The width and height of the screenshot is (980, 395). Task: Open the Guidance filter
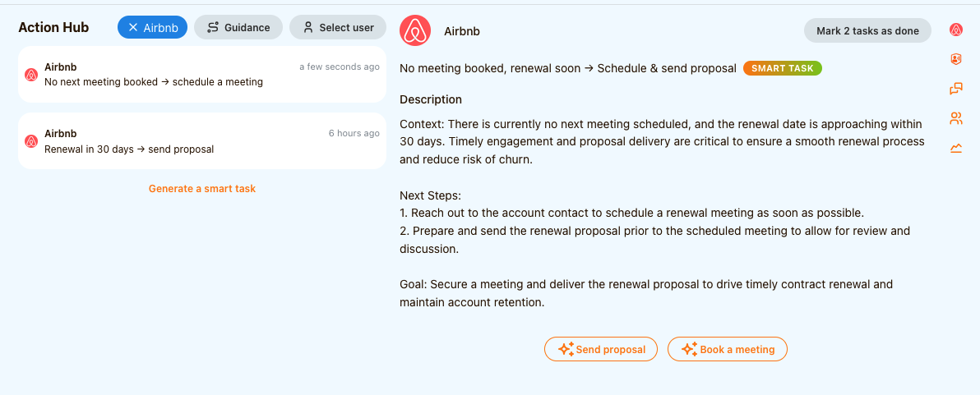[x=238, y=28]
